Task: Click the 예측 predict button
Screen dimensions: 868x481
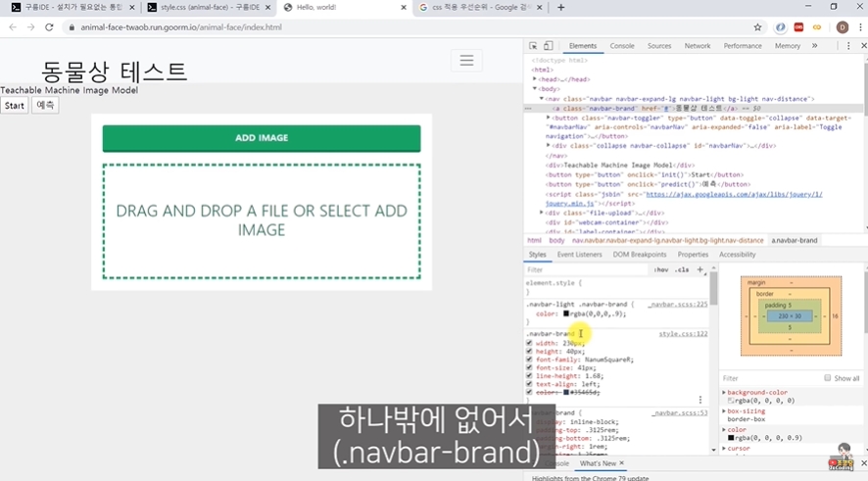Action: [45, 105]
